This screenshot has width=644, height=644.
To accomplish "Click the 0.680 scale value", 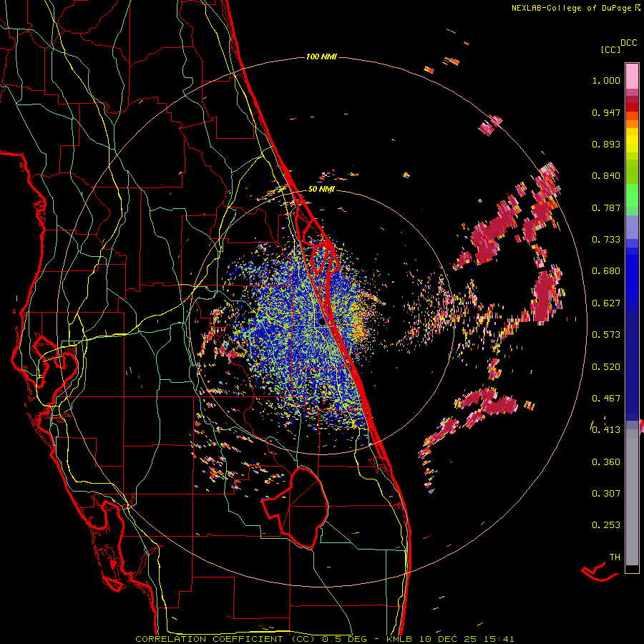I will (x=606, y=271).
